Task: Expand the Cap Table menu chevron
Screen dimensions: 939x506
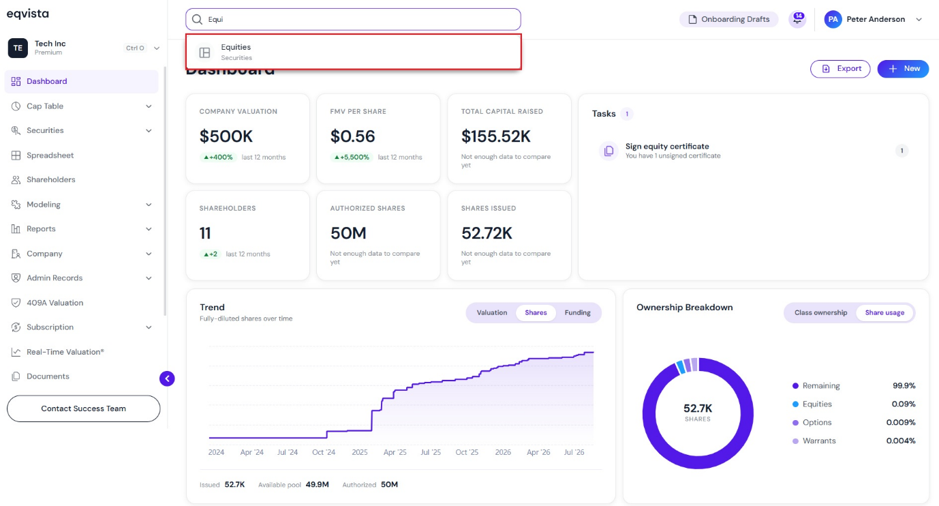Action: click(x=149, y=106)
